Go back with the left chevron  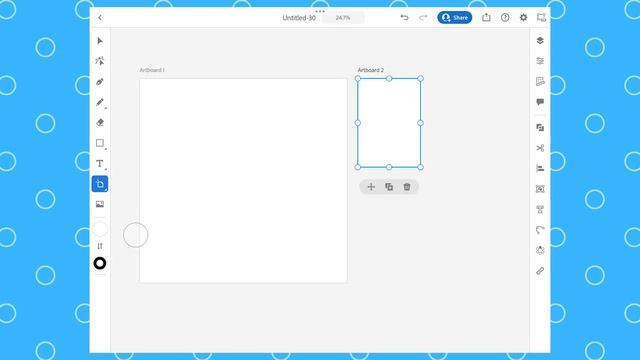(100, 18)
